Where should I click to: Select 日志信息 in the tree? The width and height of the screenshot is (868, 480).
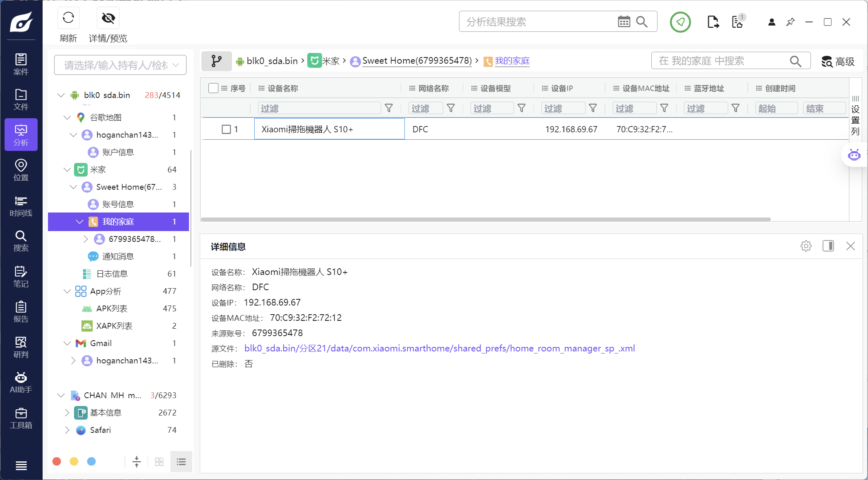tap(112, 274)
